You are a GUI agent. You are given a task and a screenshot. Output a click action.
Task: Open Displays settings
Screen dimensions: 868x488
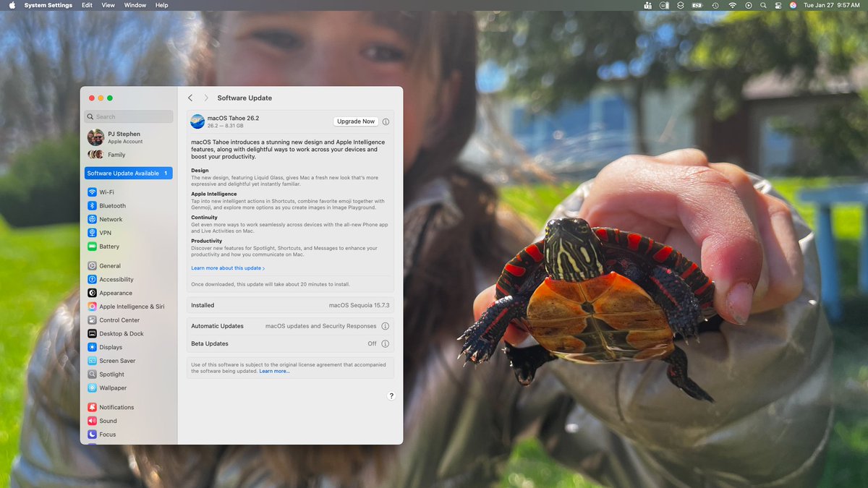click(129, 347)
